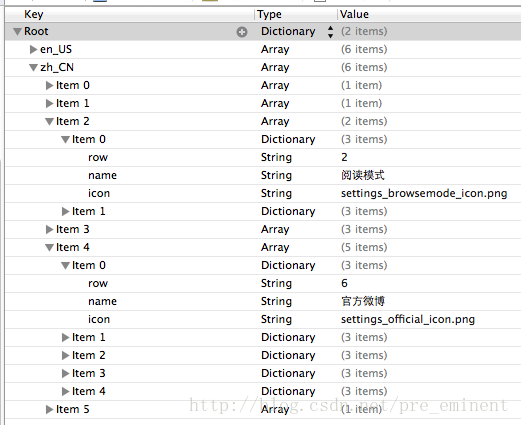Image resolution: width=521 pixels, height=425 pixels.
Task: Collapse the Root disclosure triangle
Action: [x=18, y=32]
